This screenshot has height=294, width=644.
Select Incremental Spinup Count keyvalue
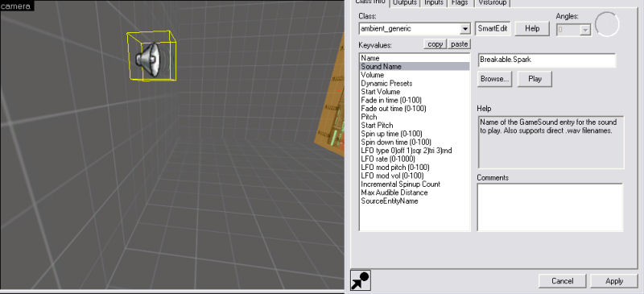pyautogui.click(x=415, y=184)
